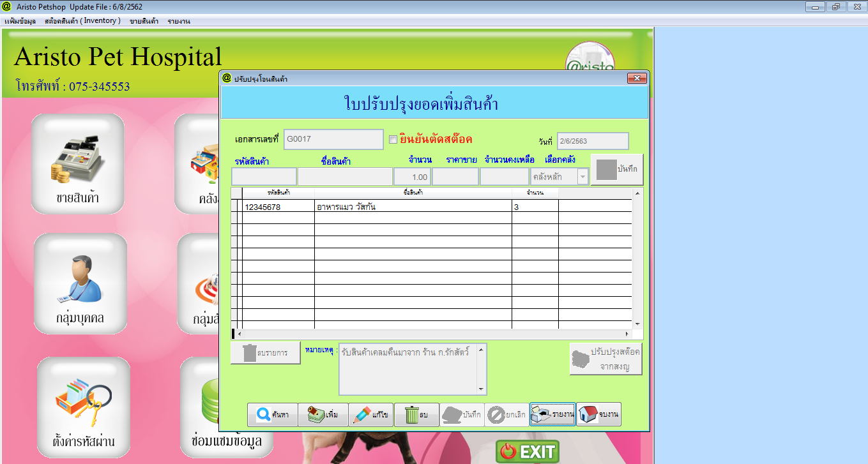The height and width of the screenshot is (464, 868).
Task: Open ตั้งค่ารหัสผ่าน keys icon in main window
Action: coord(83,407)
